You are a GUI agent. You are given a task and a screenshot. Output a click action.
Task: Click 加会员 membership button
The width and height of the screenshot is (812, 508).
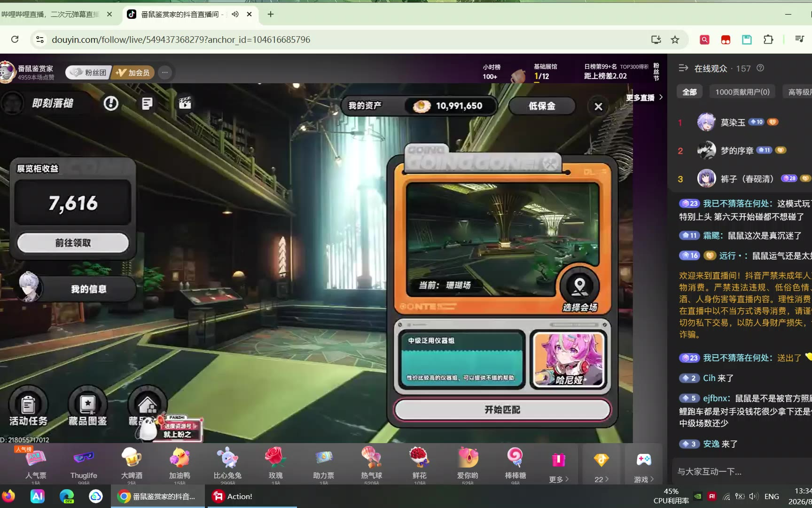[x=133, y=72]
